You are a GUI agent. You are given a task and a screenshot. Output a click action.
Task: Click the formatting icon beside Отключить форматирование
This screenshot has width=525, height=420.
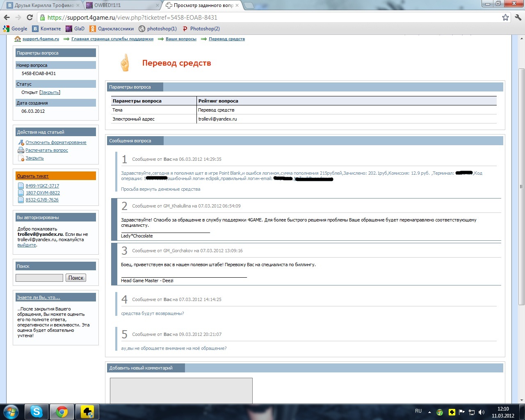[x=21, y=143]
